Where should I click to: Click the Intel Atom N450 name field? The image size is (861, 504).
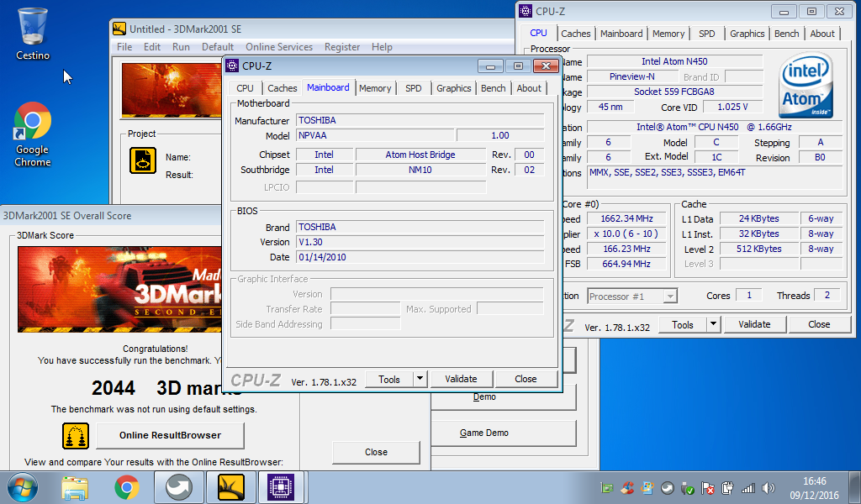674,61
